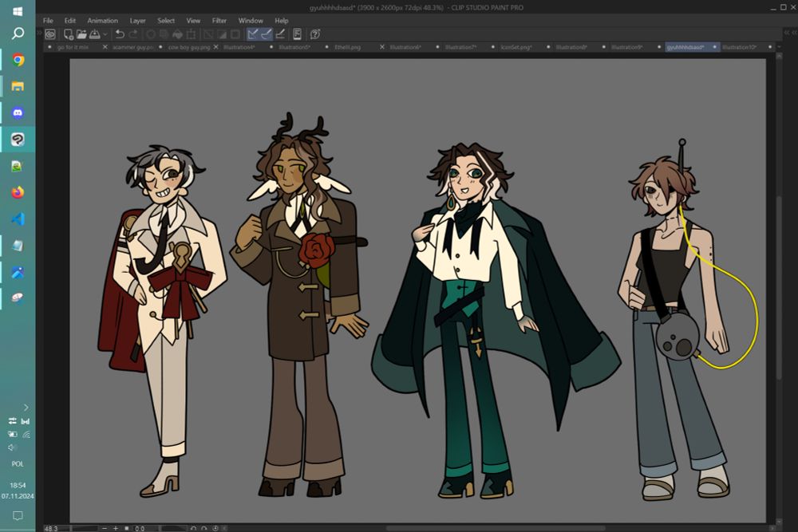
Task: Click the zoom percentage field 48.3
Action: pos(53,528)
